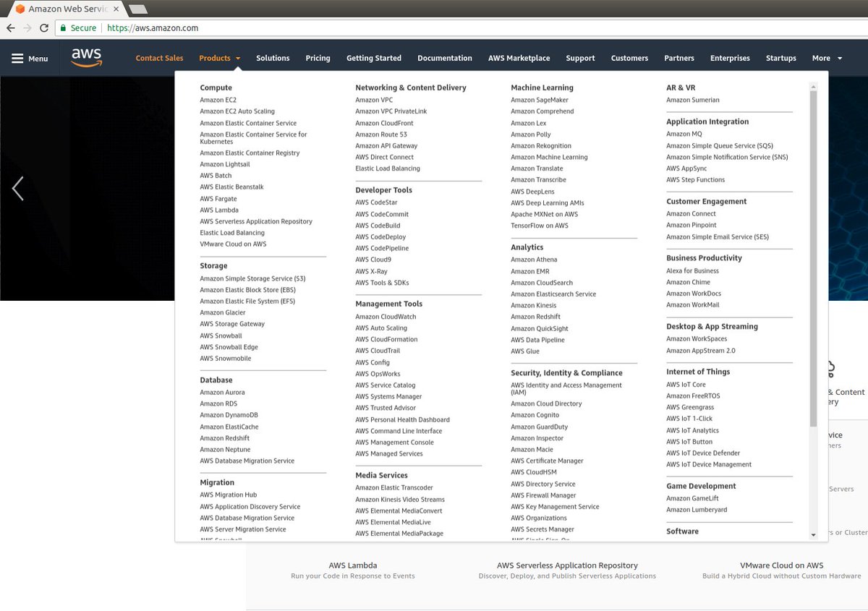Click Customers in the nav bar
Viewport: 868px width, 611px height.
point(629,58)
